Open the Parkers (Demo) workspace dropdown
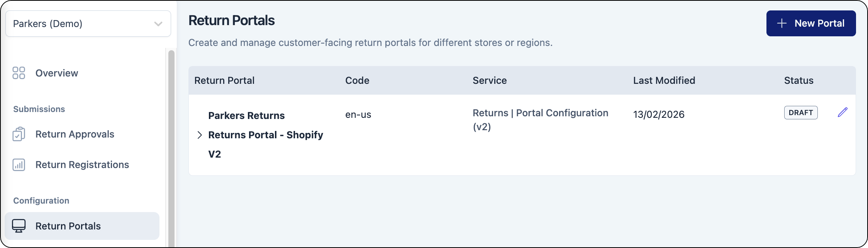This screenshot has height=248, width=868. (88, 24)
